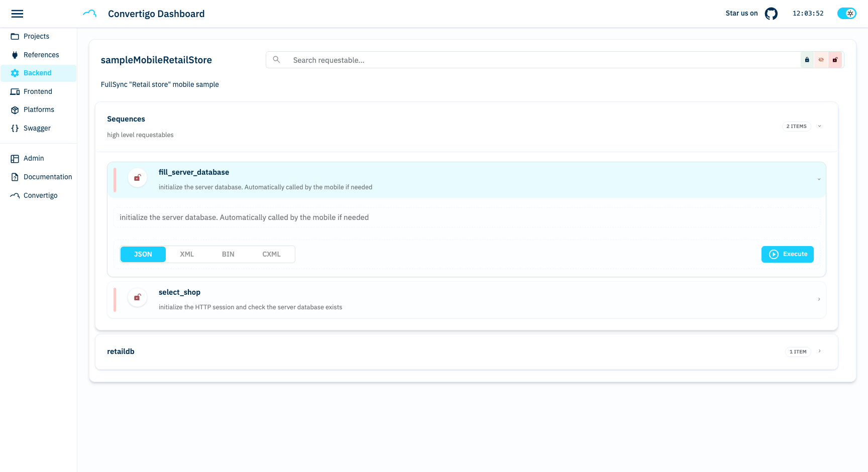Open Platforms in the sidebar
This screenshot has height=472, width=868.
point(39,109)
